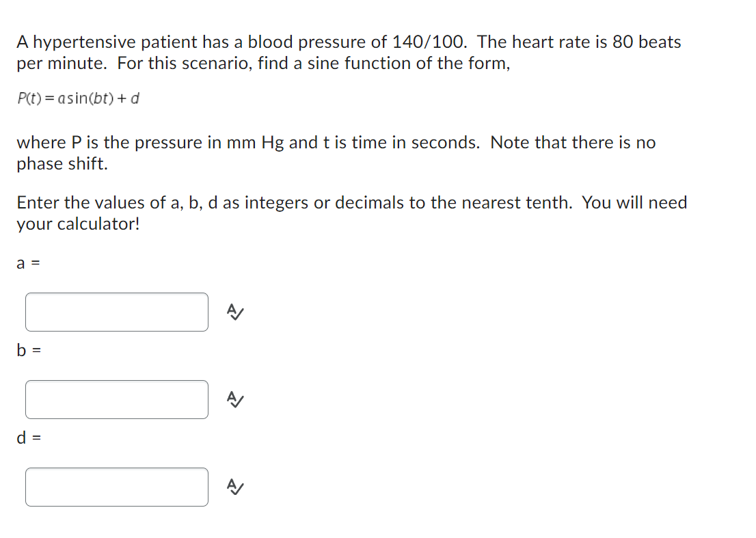Click the A-checkmark icon next to the first answer box
The height and width of the screenshot is (538, 756).
coord(234,312)
